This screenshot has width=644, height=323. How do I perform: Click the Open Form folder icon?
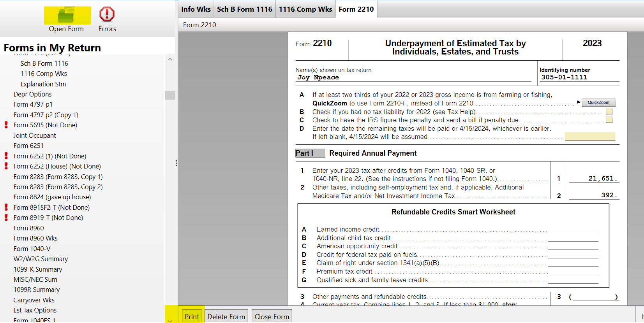coord(67,15)
